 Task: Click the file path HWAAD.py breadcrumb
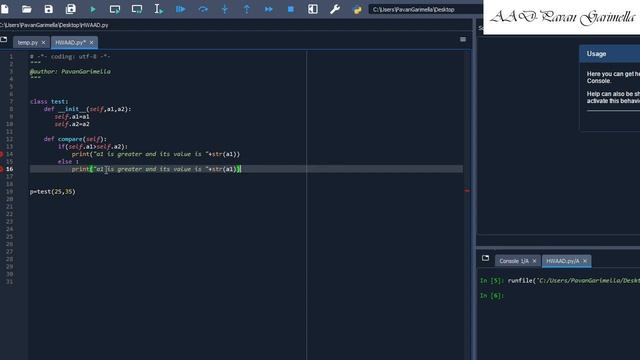[x=54, y=25]
